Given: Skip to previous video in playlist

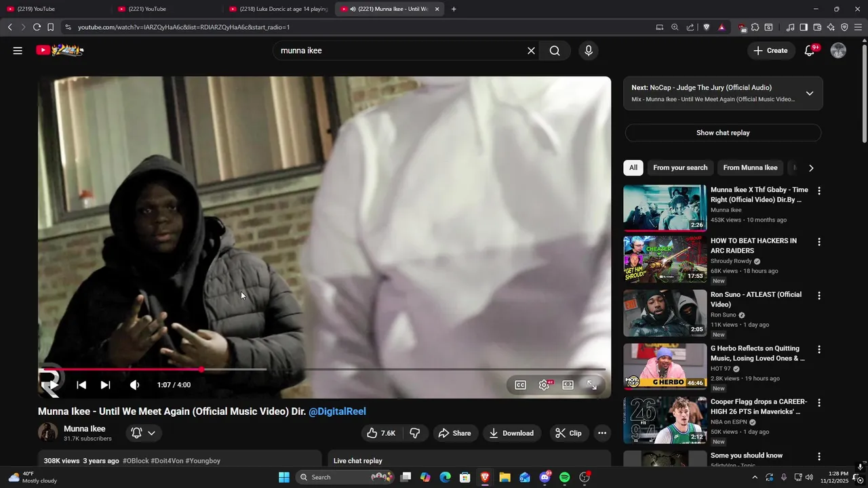Looking at the screenshot, I should [81, 384].
